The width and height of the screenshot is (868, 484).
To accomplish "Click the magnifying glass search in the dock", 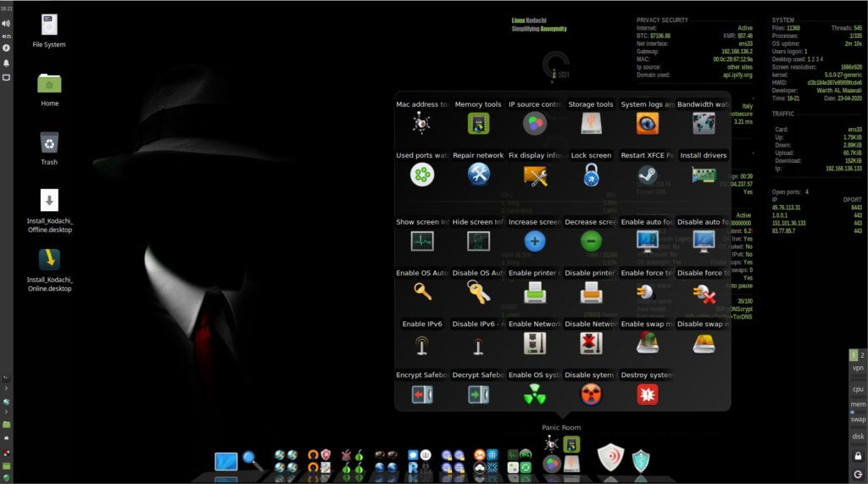I will [253, 460].
